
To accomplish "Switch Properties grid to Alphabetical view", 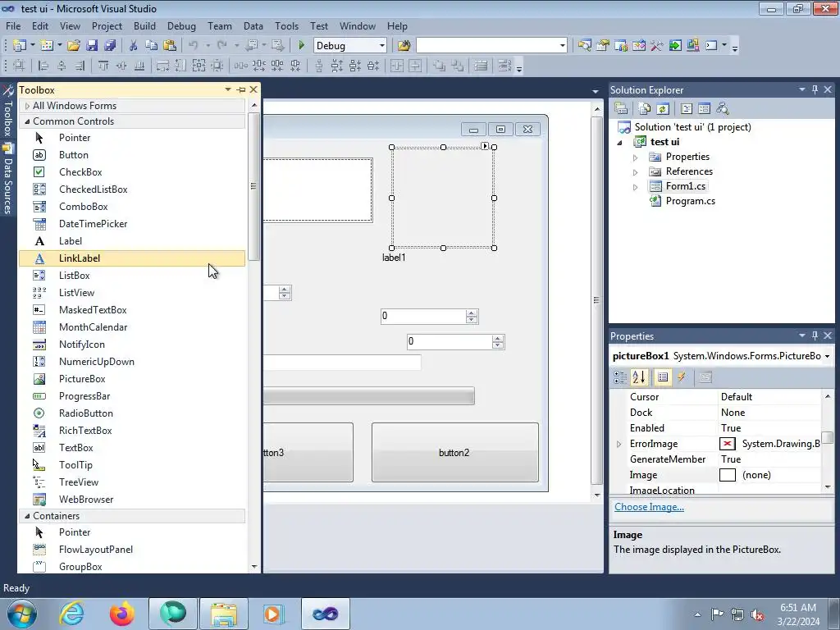I will click(x=638, y=377).
